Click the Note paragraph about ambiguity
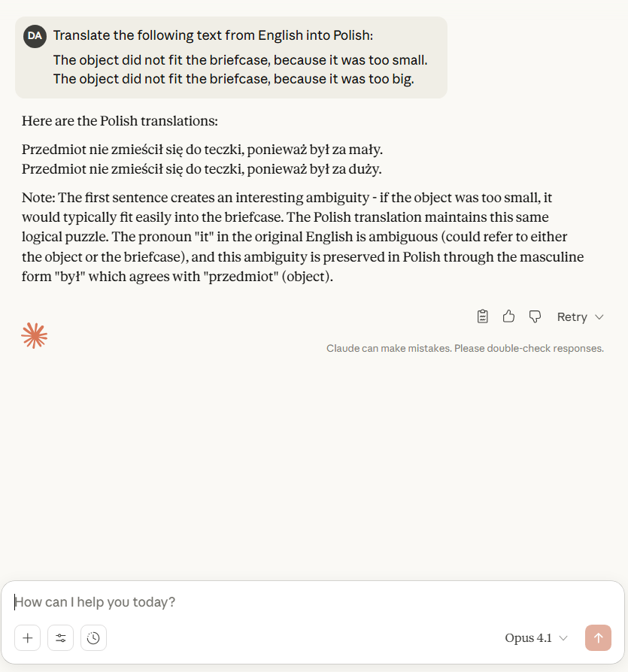628x672 pixels. click(302, 237)
